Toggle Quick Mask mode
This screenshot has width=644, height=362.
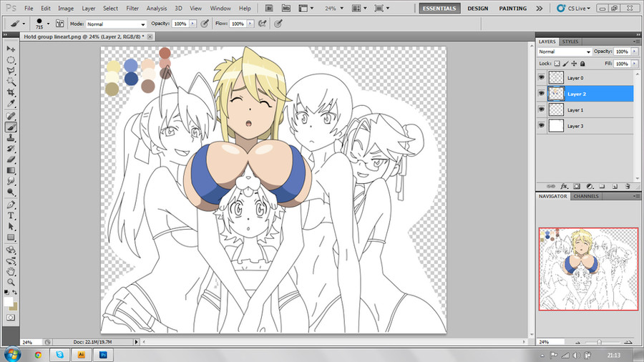(11, 318)
